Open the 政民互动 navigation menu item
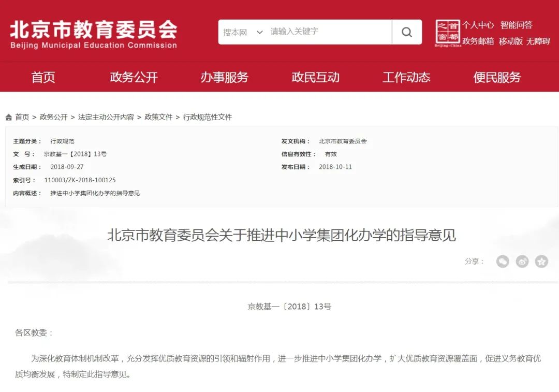559x392 pixels. (315, 77)
